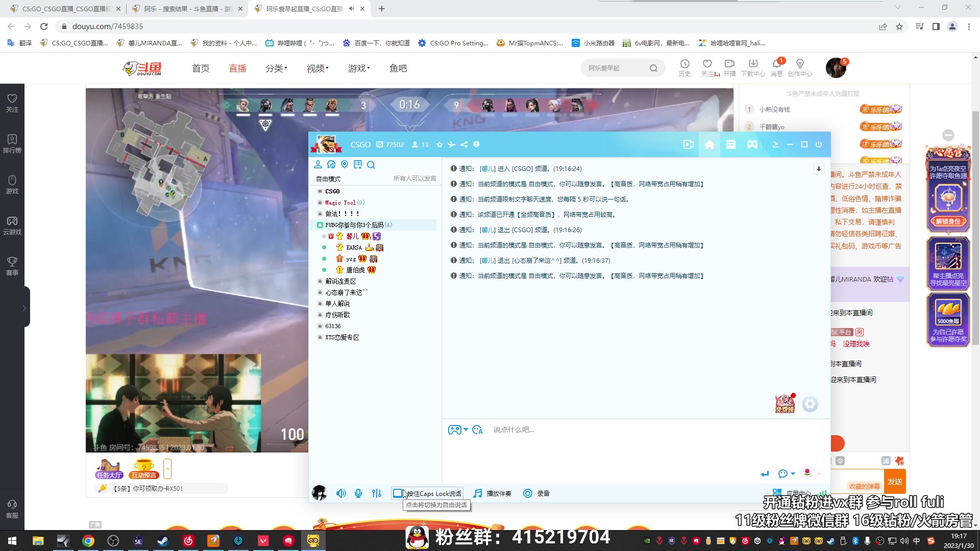
Task: Click the 云游戏 sidebar item
Action: (12, 226)
